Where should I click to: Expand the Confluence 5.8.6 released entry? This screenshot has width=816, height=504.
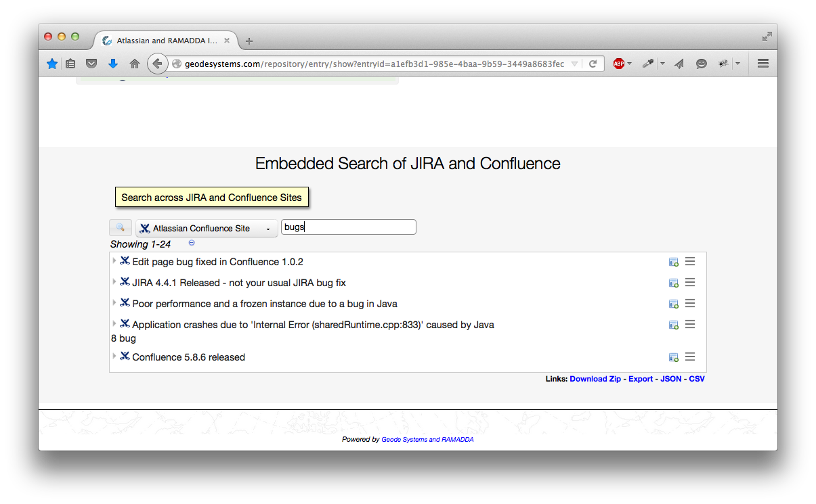coord(114,356)
